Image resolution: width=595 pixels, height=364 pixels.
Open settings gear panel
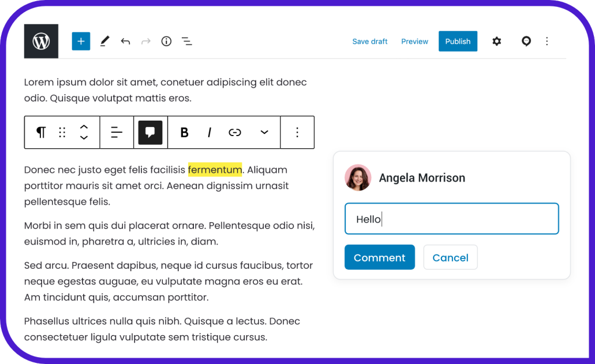tap(497, 42)
